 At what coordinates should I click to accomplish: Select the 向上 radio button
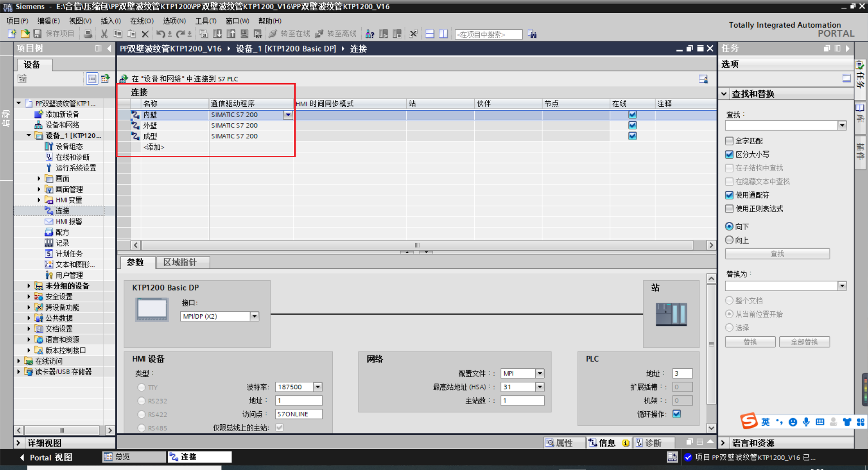click(x=729, y=240)
